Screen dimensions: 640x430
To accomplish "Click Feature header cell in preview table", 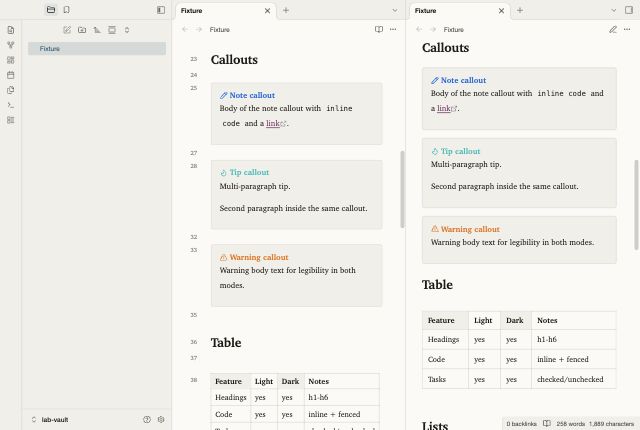I will (445, 321).
